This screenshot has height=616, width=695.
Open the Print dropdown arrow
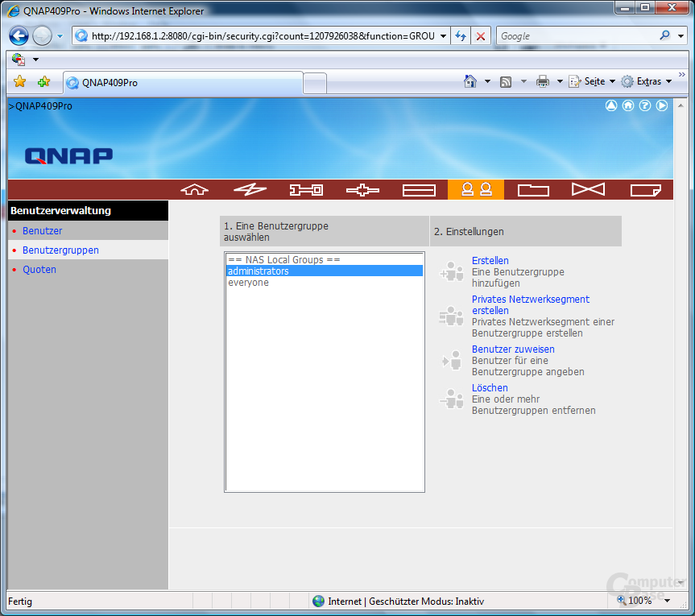click(x=560, y=81)
